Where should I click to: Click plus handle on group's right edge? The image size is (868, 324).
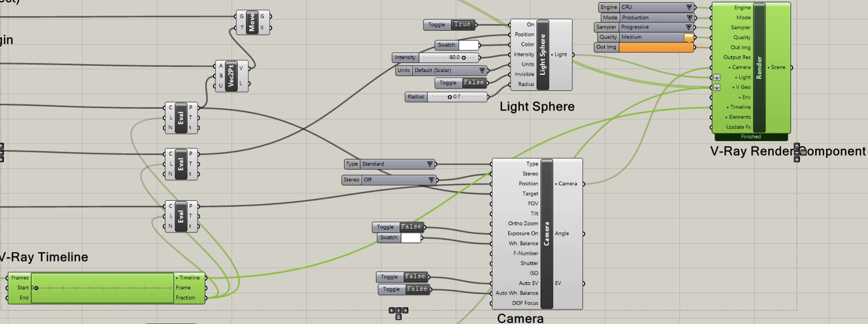[x=797, y=153]
